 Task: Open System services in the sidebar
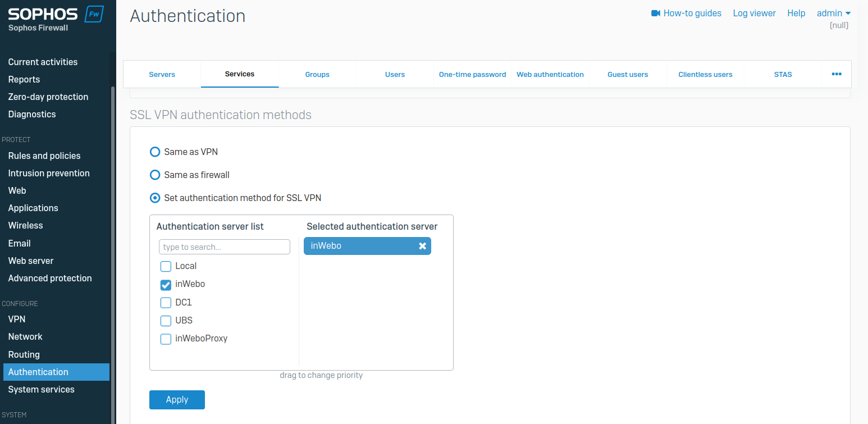click(x=41, y=389)
